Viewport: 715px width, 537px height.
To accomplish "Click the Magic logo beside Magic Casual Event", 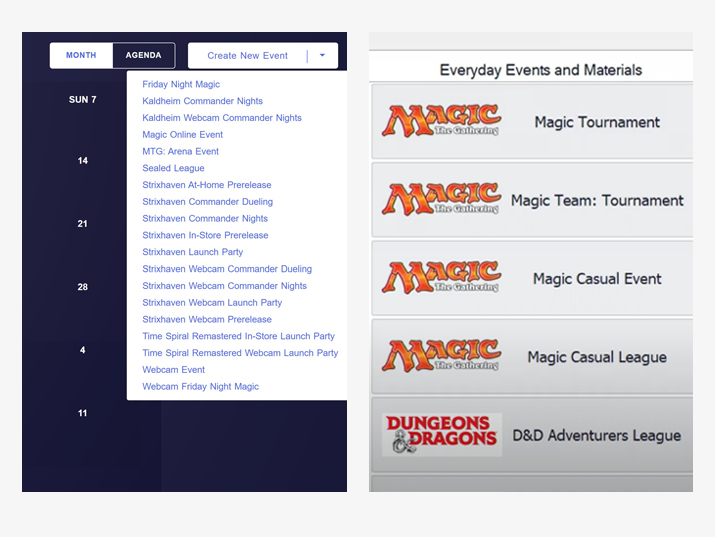I will pyautogui.click(x=441, y=278).
